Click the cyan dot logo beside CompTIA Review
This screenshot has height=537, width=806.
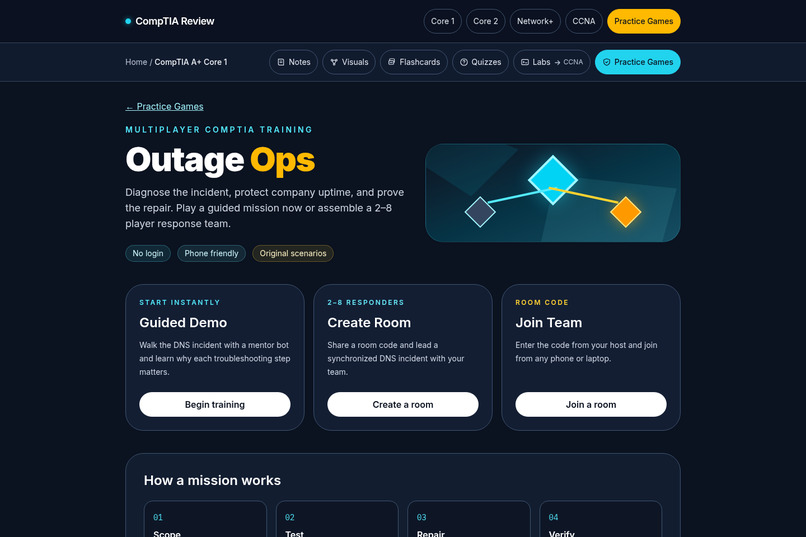128,21
